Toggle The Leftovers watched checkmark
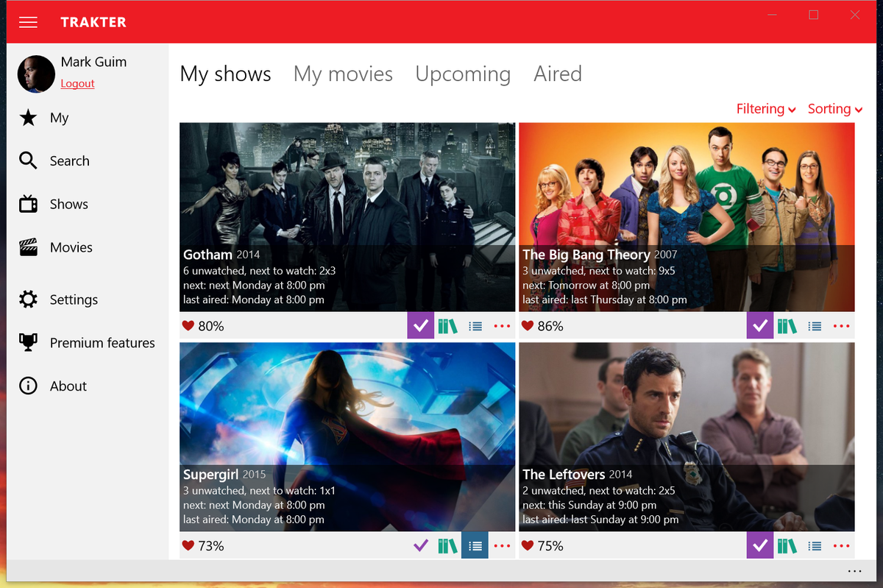This screenshot has height=588, width=883. 760,545
